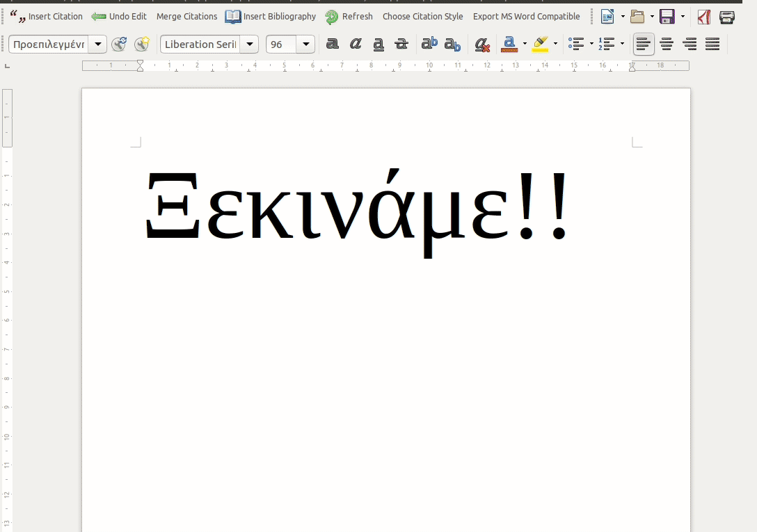
Task: Click the Undo Edit green arrow icon
Action: (99, 17)
